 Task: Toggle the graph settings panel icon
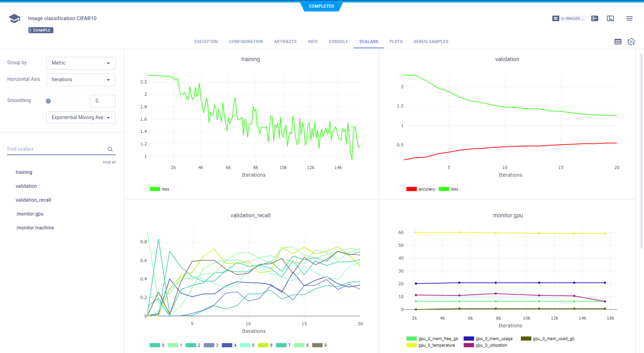click(618, 42)
